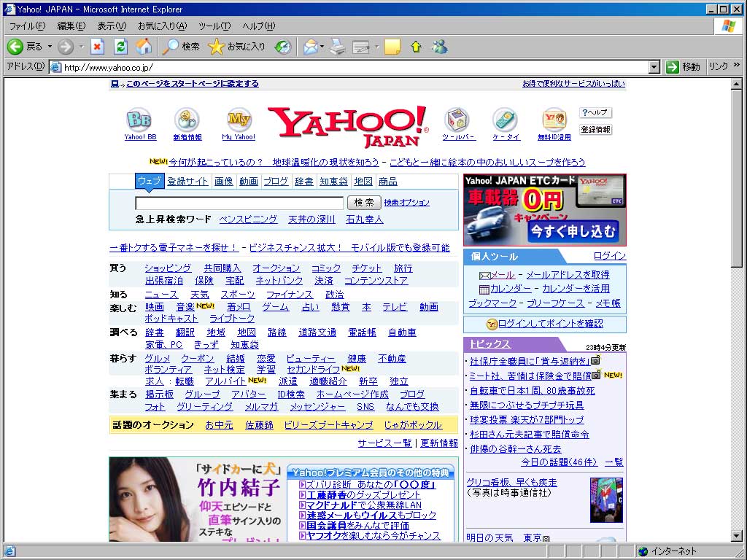Open 検索オプション link
Viewport: 747px width, 560px height.
(x=406, y=203)
